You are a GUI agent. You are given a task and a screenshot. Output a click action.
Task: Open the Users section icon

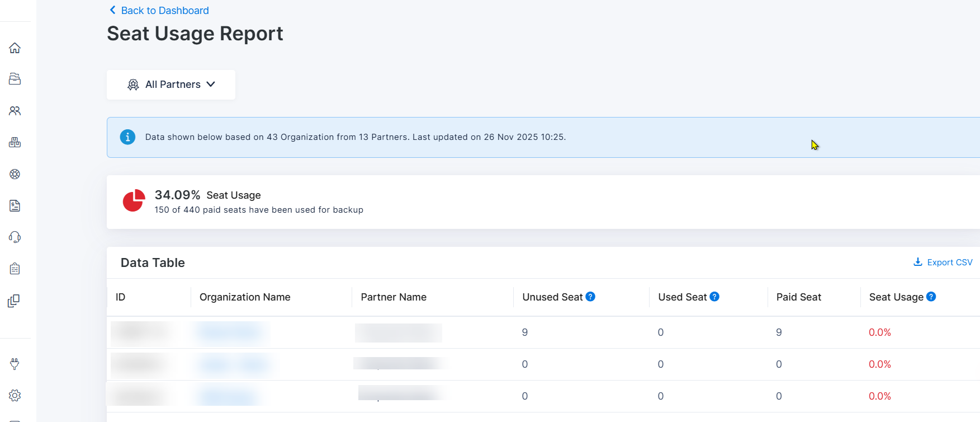pyautogui.click(x=15, y=111)
